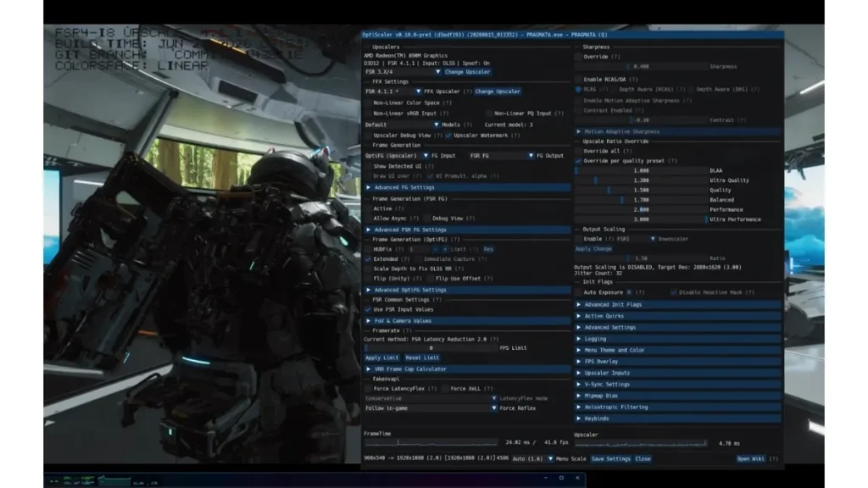Tick Auto Exposure init flag
The width and height of the screenshot is (868, 488).
tap(578, 292)
